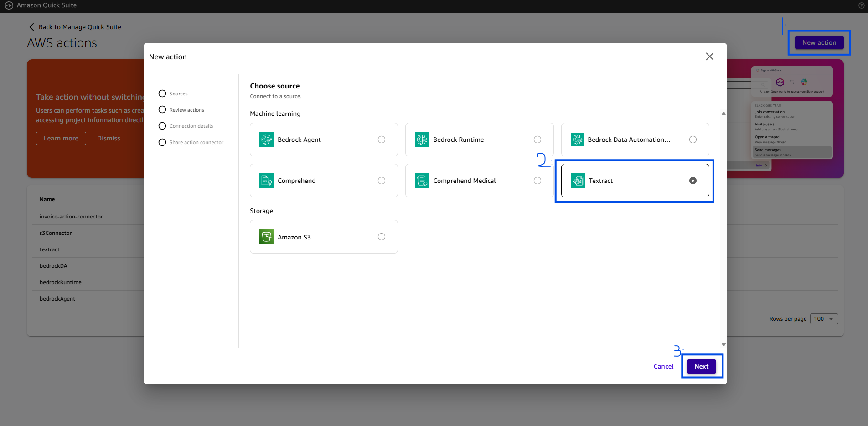Click the Next button

click(x=702, y=366)
